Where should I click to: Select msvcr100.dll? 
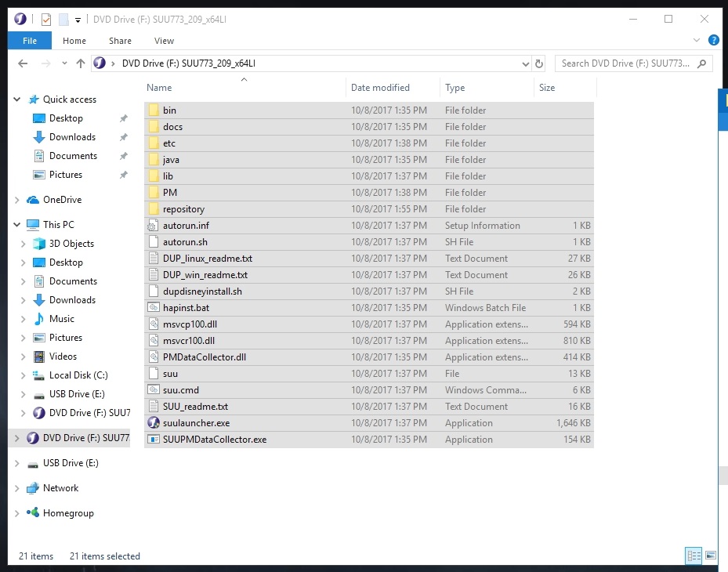369,341
